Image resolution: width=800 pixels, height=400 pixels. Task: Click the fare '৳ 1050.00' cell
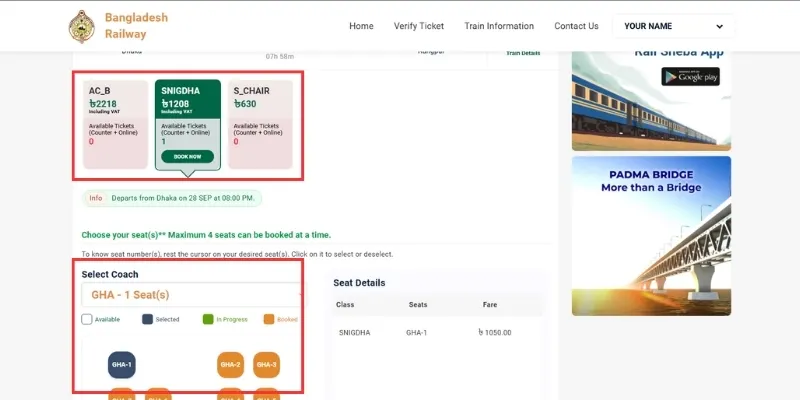pos(495,333)
